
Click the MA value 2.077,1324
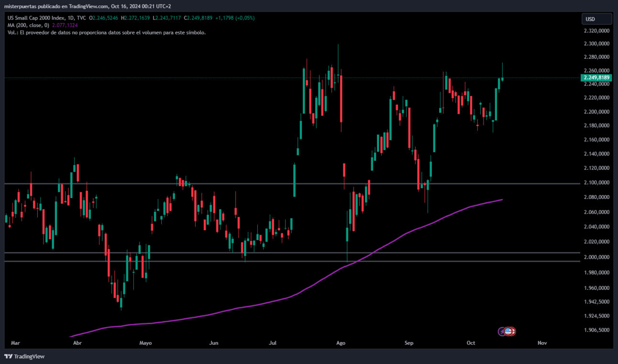pyautogui.click(x=65, y=25)
